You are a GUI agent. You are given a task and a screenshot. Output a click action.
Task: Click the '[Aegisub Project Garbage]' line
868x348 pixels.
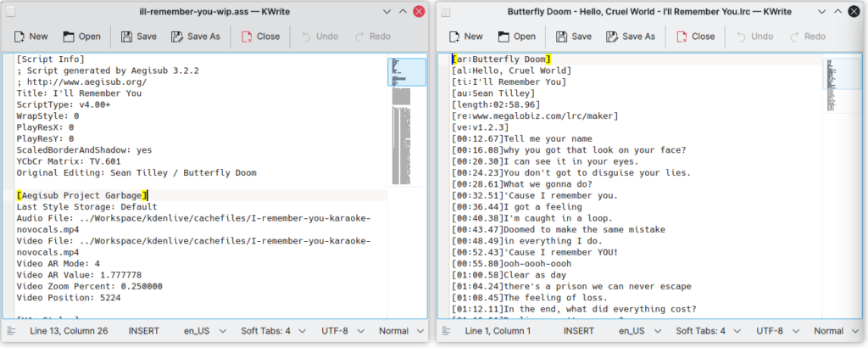pyautogui.click(x=82, y=195)
